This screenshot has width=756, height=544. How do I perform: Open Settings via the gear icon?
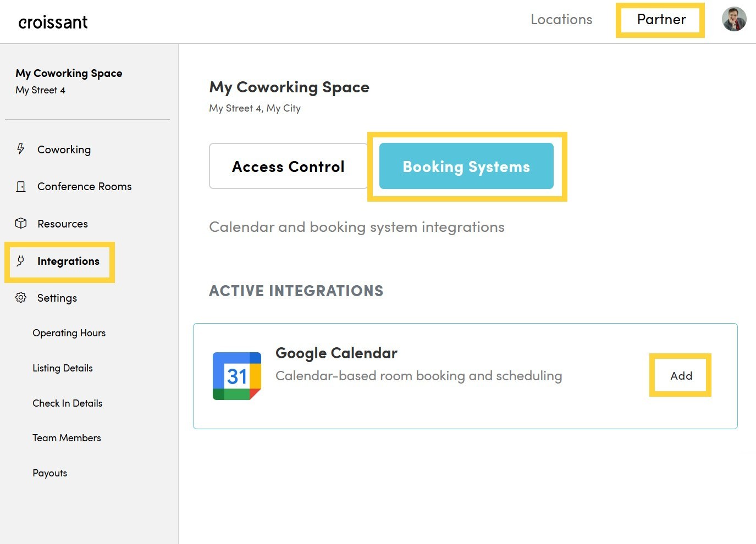[x=20, y=297]
